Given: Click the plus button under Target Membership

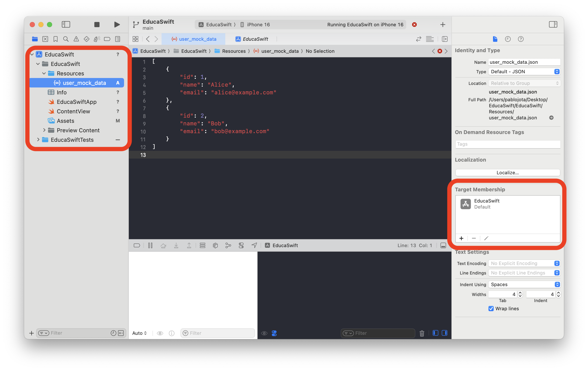Looking at the screenshot, I should pos(461,238).
